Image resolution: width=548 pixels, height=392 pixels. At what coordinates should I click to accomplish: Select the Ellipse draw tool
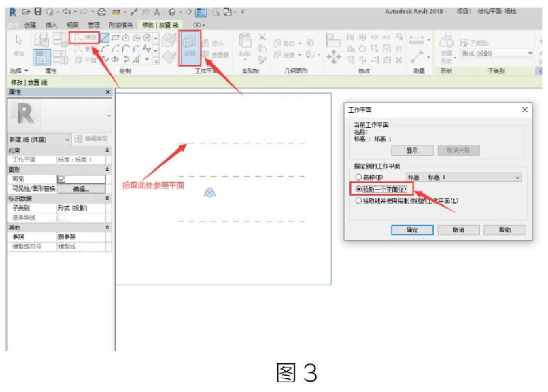click(x=116, y=59)
